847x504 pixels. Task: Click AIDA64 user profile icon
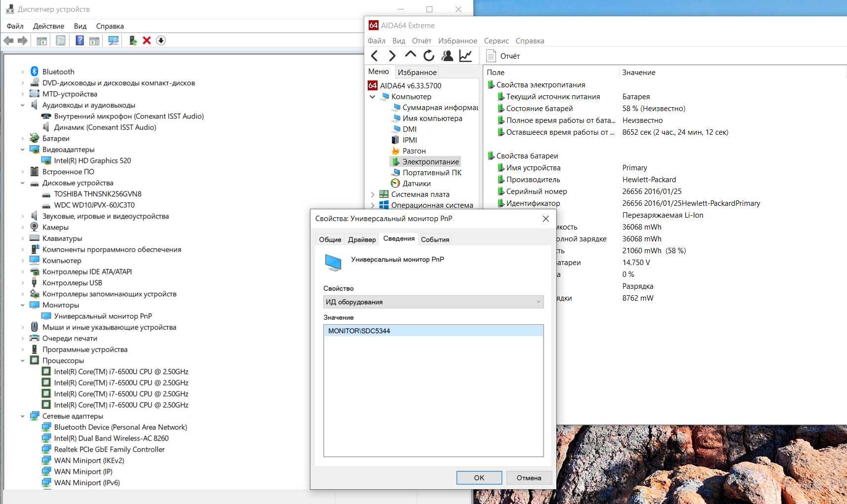[447, 56]
